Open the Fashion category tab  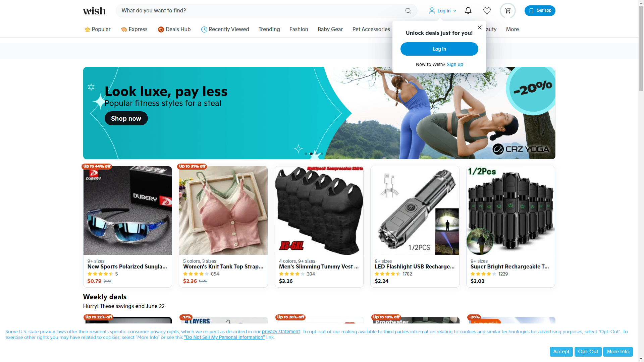tap(299, 29)
